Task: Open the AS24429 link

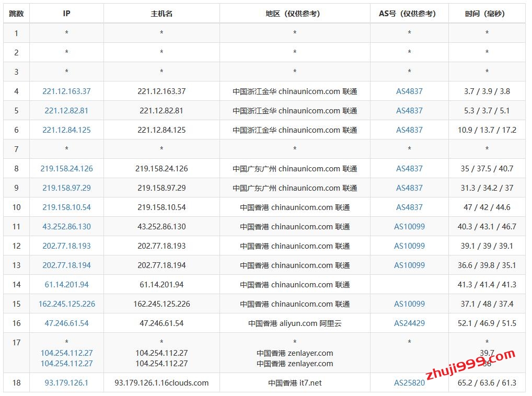Action: pos(409,323)
